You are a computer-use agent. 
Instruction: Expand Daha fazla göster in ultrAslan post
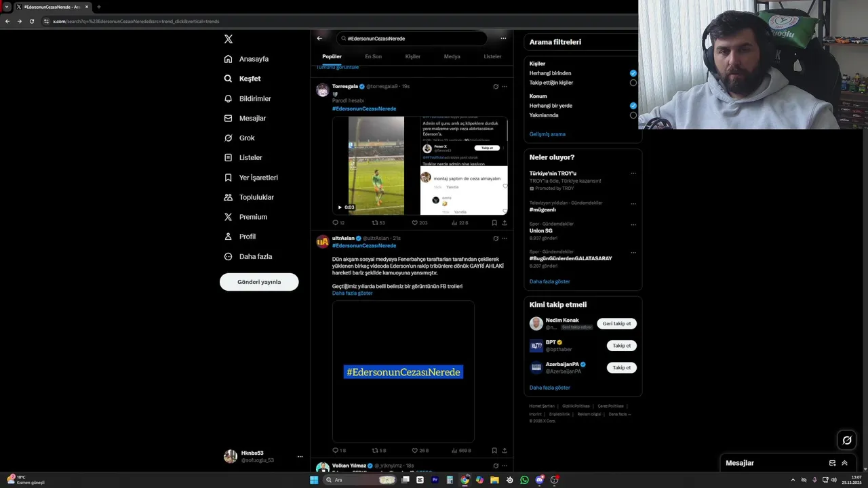[x=352, y=293]
